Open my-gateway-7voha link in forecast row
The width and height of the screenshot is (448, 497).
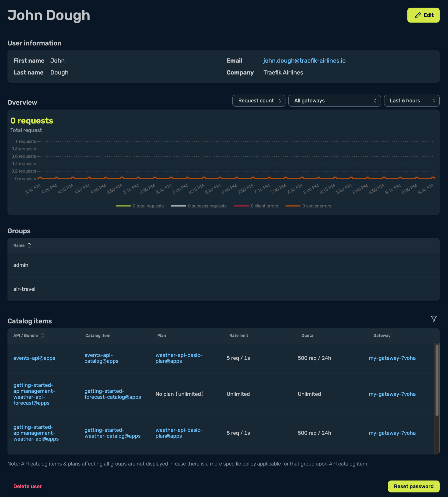(392, 394)
